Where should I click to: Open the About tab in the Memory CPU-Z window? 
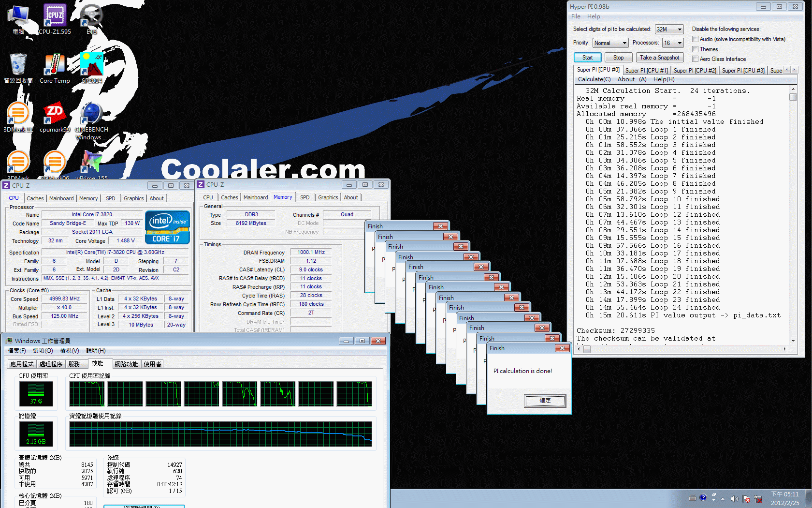coord(351,197)
